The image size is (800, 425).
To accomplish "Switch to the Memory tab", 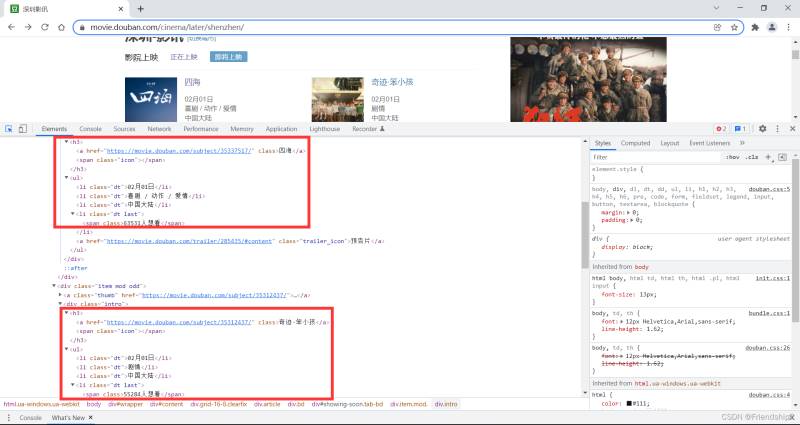I will 242,129.
